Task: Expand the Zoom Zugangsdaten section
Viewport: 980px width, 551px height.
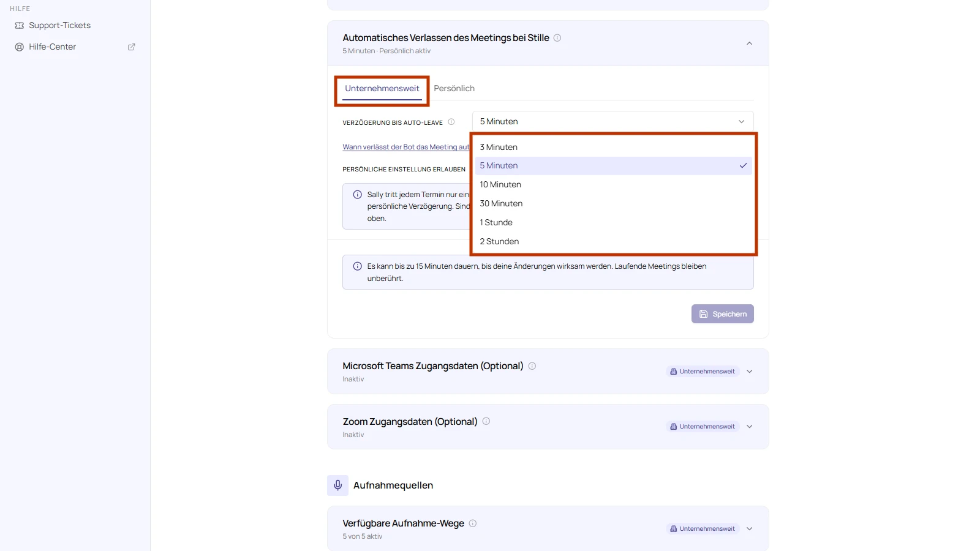Action: tap(749, 427)
